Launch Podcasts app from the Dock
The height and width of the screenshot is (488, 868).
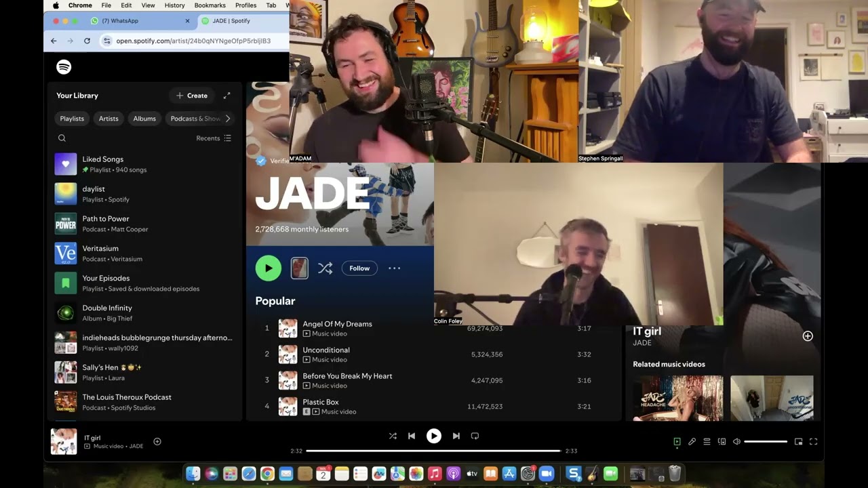point(454,474)
